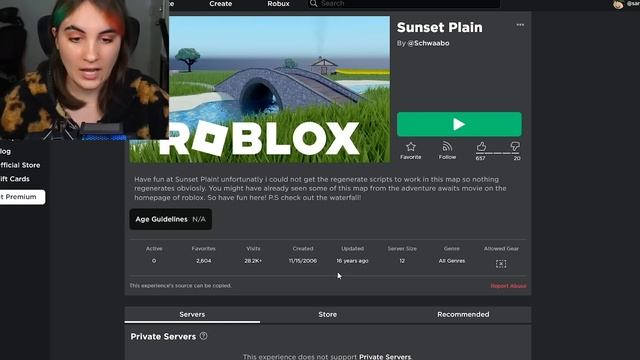Click the 28.2K+ visits value
Screen dimensions: 640x360
(x=253, y=261)
